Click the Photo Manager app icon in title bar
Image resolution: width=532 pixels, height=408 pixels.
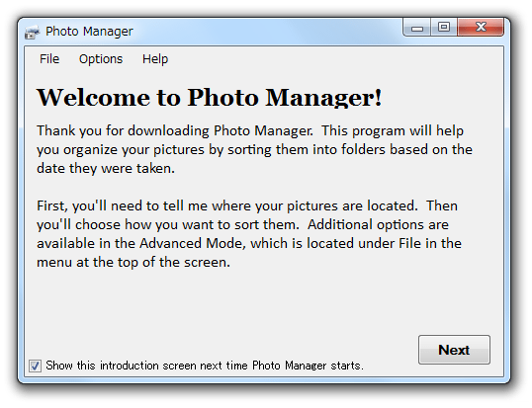pyautogui.click(x=32, y=33)
